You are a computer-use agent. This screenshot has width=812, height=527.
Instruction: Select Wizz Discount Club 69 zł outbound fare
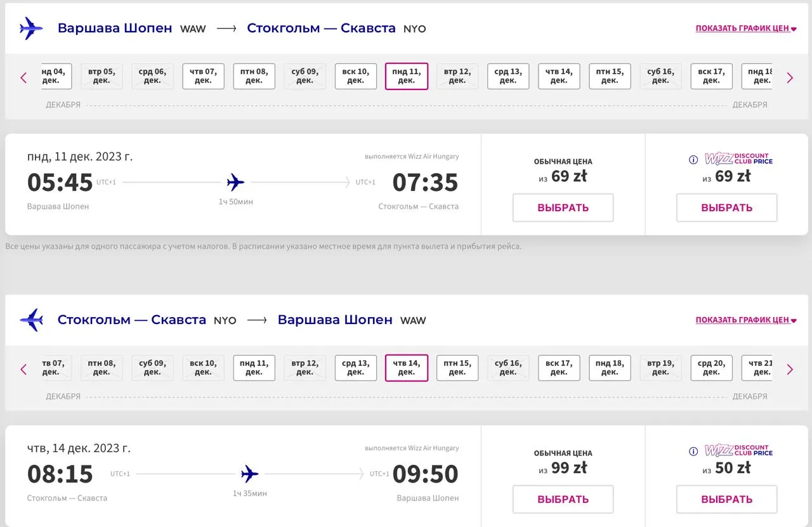(726, 207)
